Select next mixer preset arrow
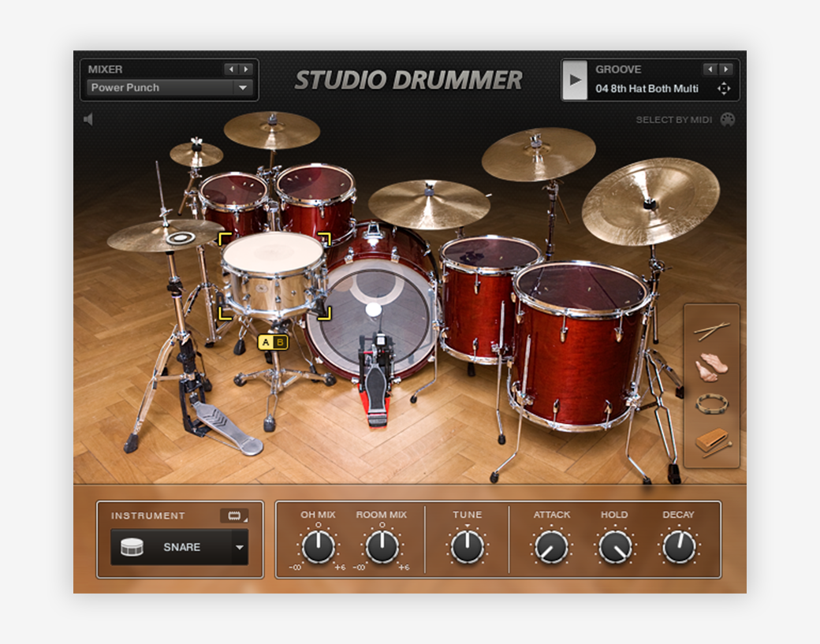This screenshot has width=820, height=644. tap(246, 69)
